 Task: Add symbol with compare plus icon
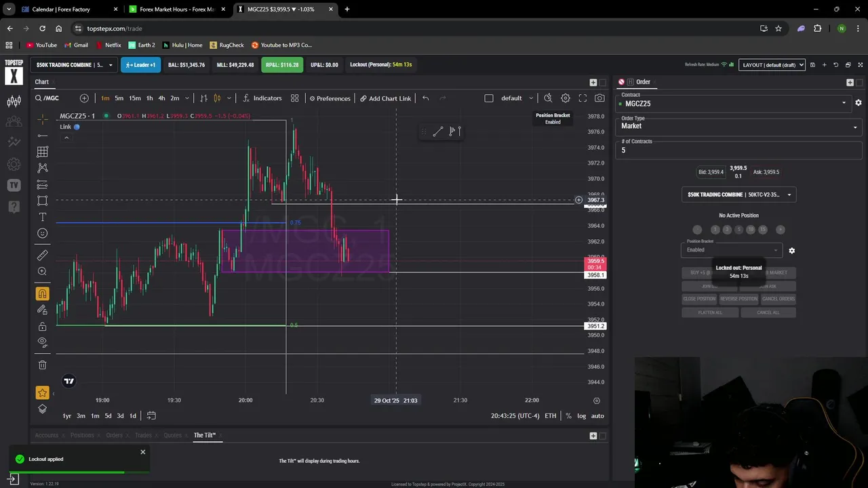[x=84, y=98]
